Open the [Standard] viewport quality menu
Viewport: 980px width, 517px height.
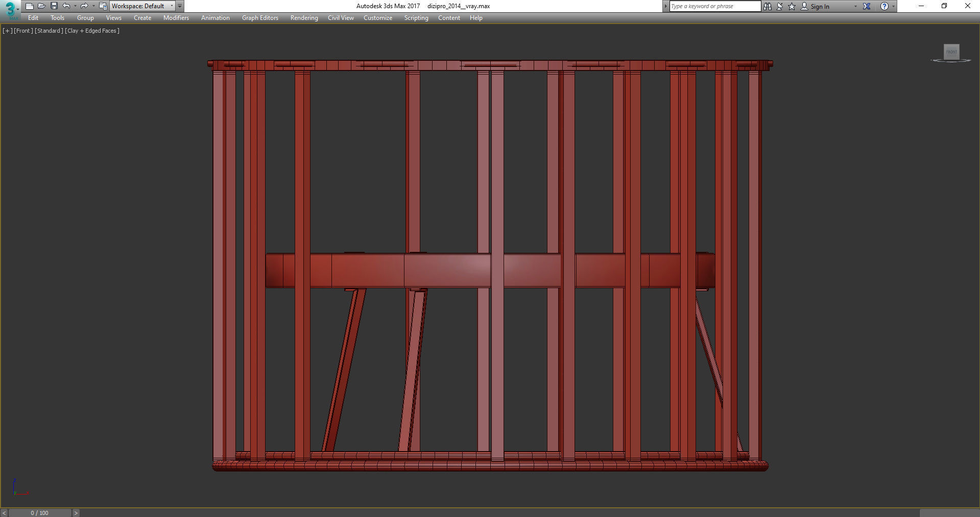click(49, 31)
